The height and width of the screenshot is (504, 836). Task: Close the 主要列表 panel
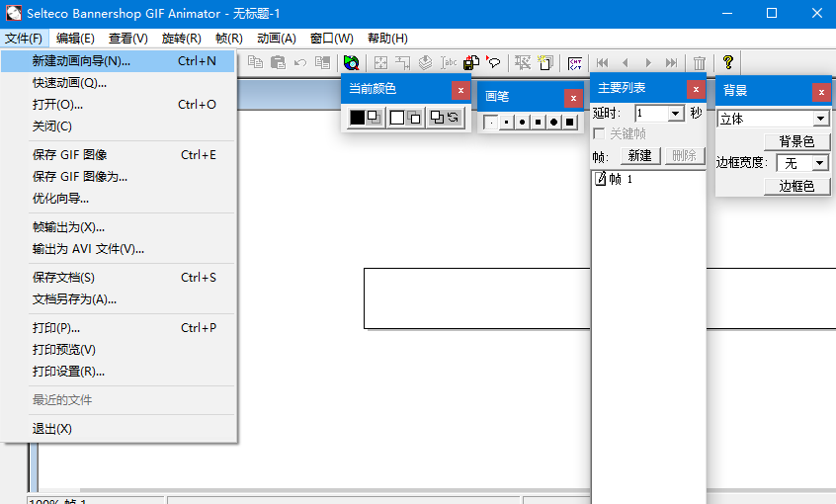pos(696,89)
